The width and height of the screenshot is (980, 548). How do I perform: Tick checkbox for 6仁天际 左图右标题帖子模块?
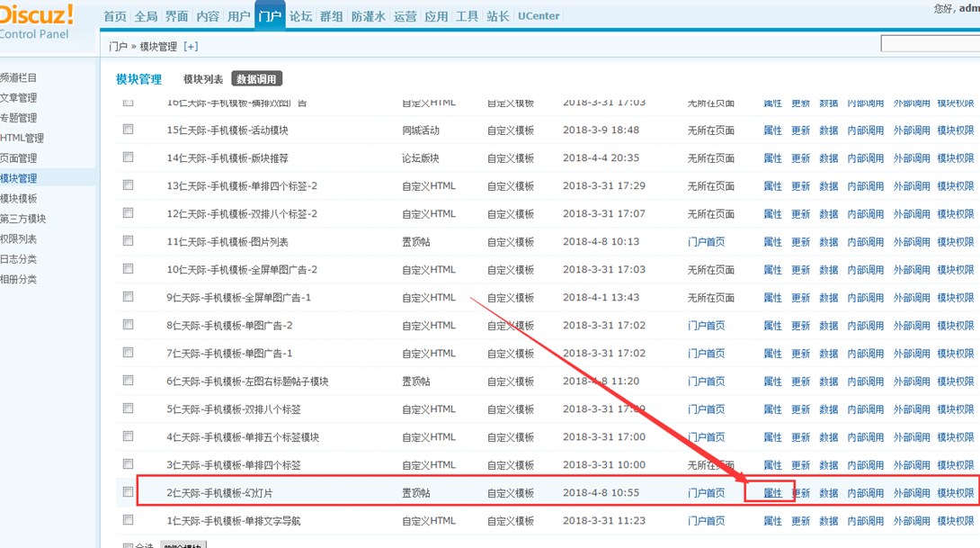click(129, 381)
